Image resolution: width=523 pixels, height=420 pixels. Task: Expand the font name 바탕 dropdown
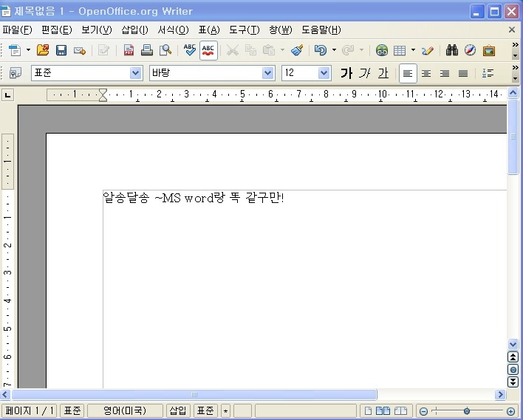click(268, 73)
